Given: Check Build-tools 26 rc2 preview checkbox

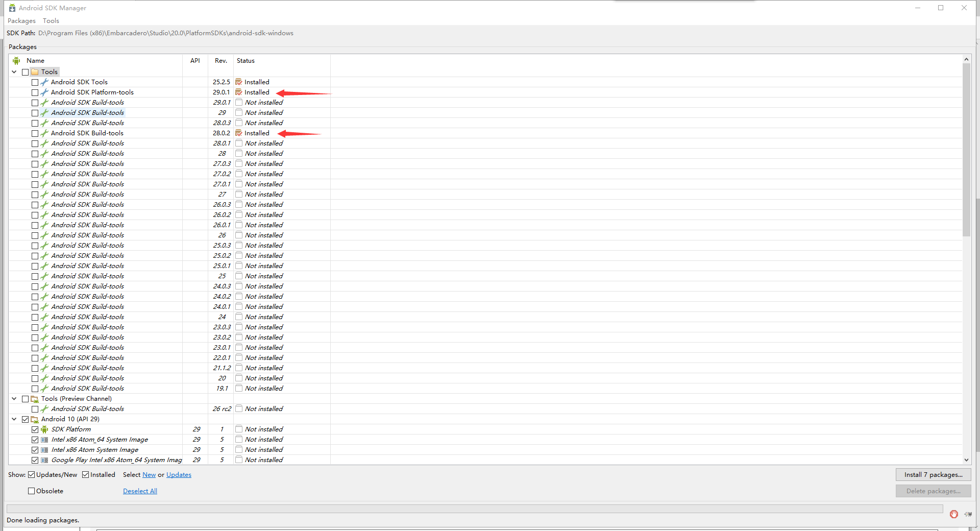Looking at the screenshot, I should pyautogui.click(x=35, y=409).
